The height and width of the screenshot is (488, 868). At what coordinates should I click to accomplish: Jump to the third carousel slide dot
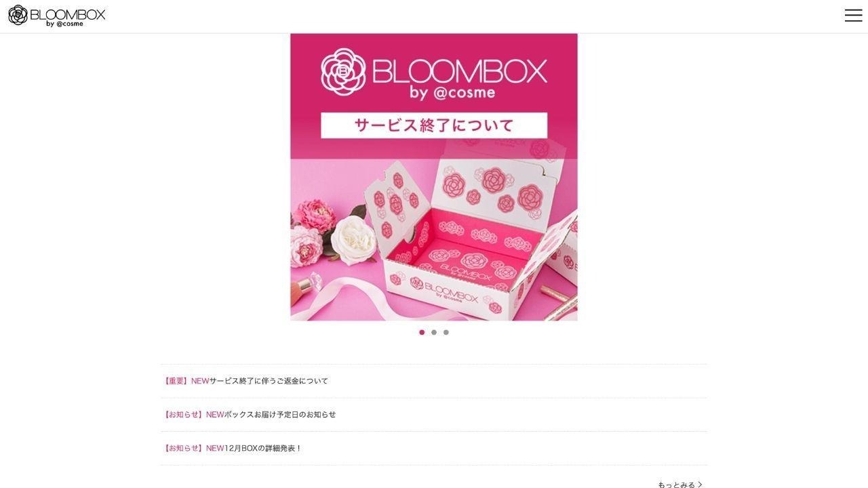(x=446, y=332)
